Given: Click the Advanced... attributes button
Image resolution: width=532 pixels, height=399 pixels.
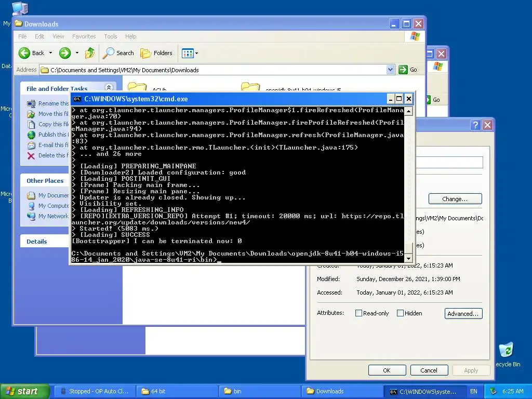Looking at the screenshot, I should point(463,313).
